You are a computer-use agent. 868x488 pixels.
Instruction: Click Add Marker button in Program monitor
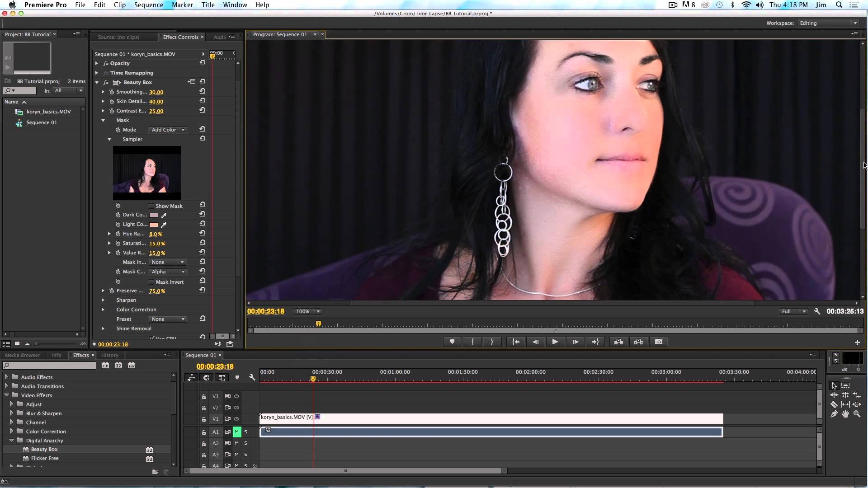452,342
